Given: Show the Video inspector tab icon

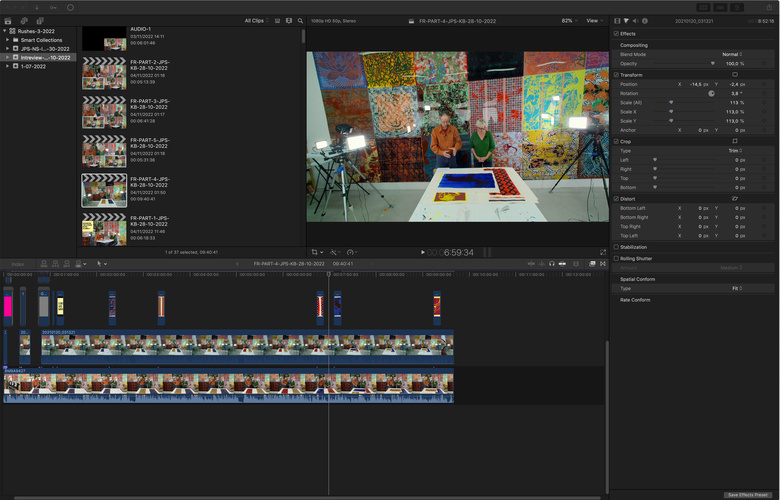Looking at the screenshot, I should [x=617, y=20].
